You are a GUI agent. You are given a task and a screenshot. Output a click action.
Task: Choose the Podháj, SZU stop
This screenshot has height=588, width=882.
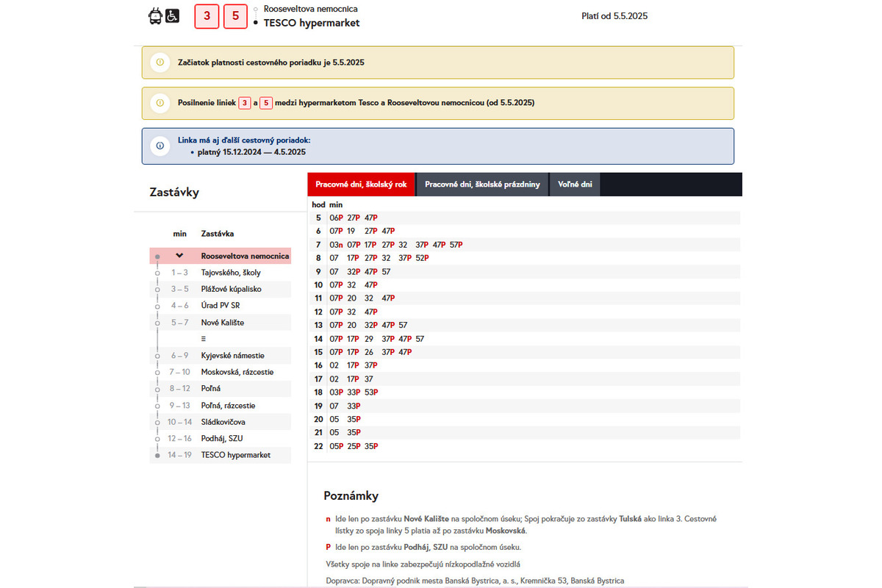pos(222,438)
